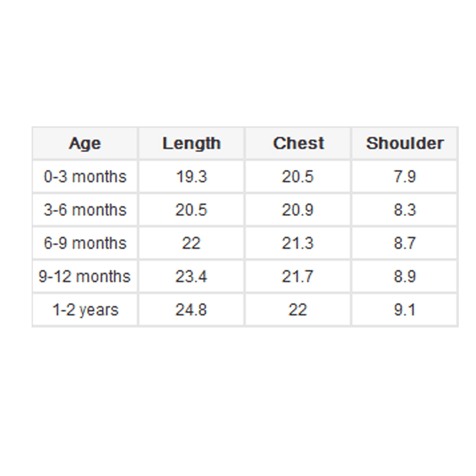The width and height of the screenshot is (476, 476).
Task: Click the 9.1 shoulder value
Action: pyautogui.click(x=405, y=309)
